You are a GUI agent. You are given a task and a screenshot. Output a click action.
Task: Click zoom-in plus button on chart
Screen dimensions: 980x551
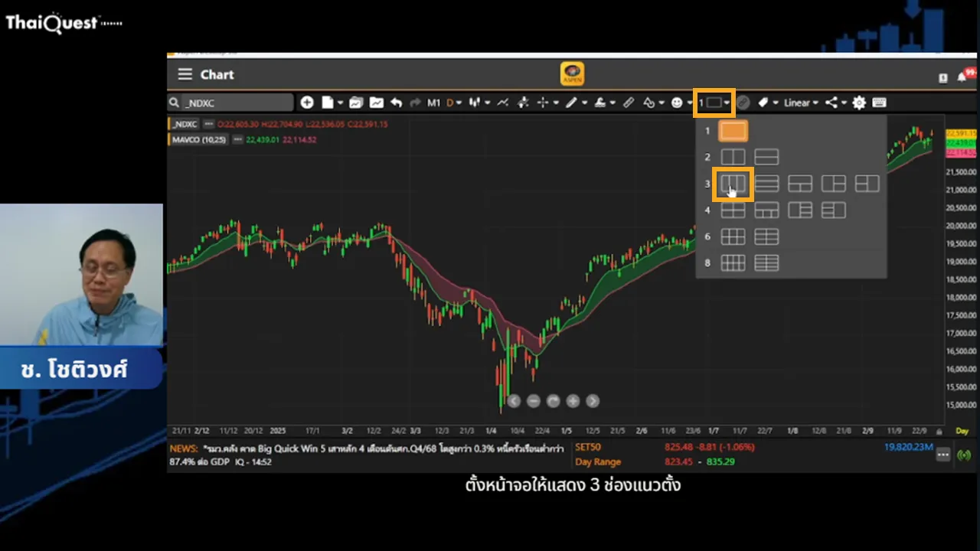tap(573, 401)
